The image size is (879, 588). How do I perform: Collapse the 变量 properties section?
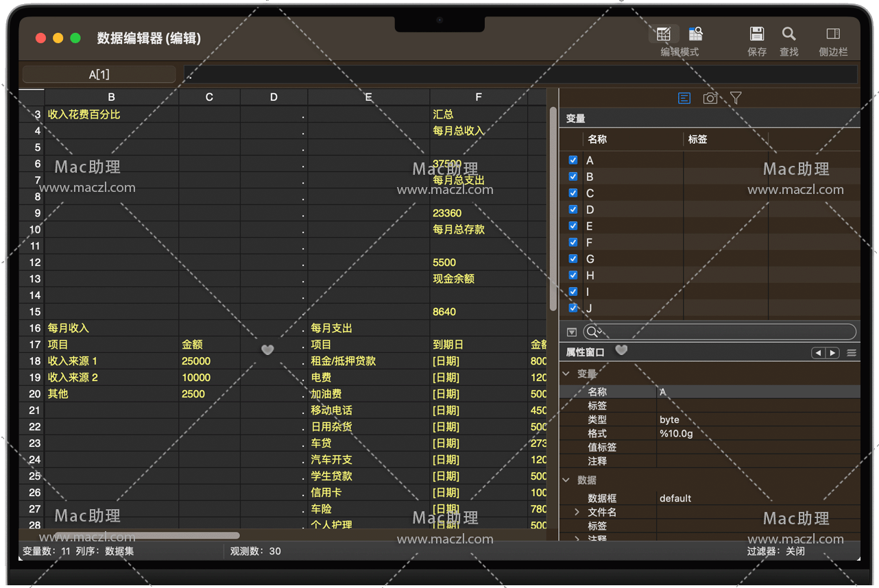pyautogui.click(x=566, y=374)
